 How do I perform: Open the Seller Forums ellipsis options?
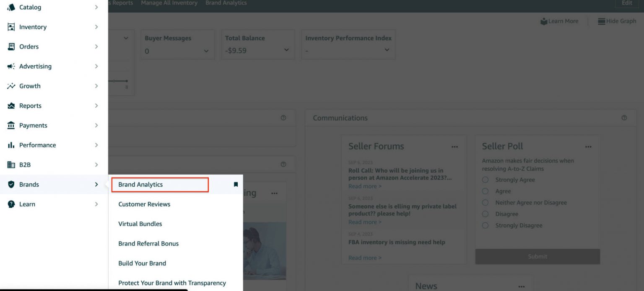pyautogui.click(x=455, y=147)
